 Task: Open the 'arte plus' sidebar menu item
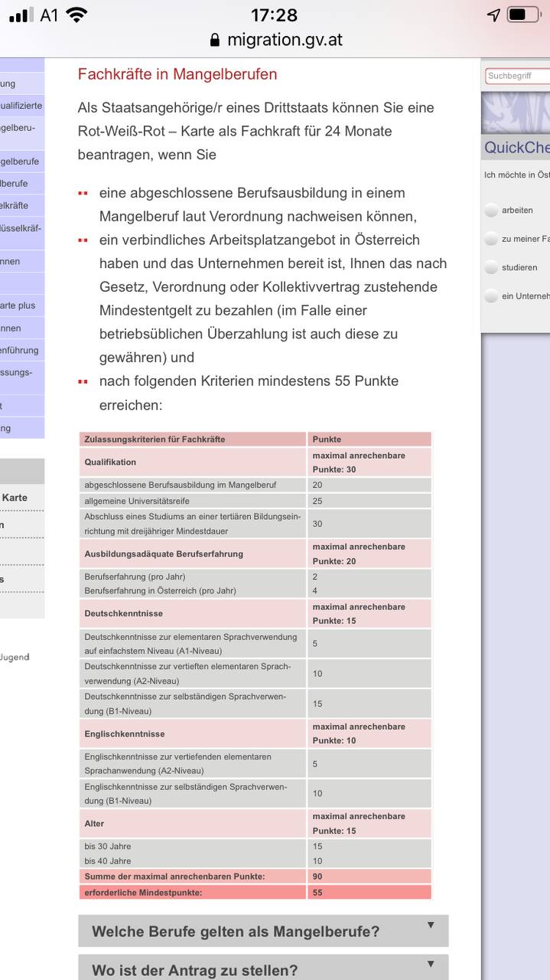pos(22,305)
